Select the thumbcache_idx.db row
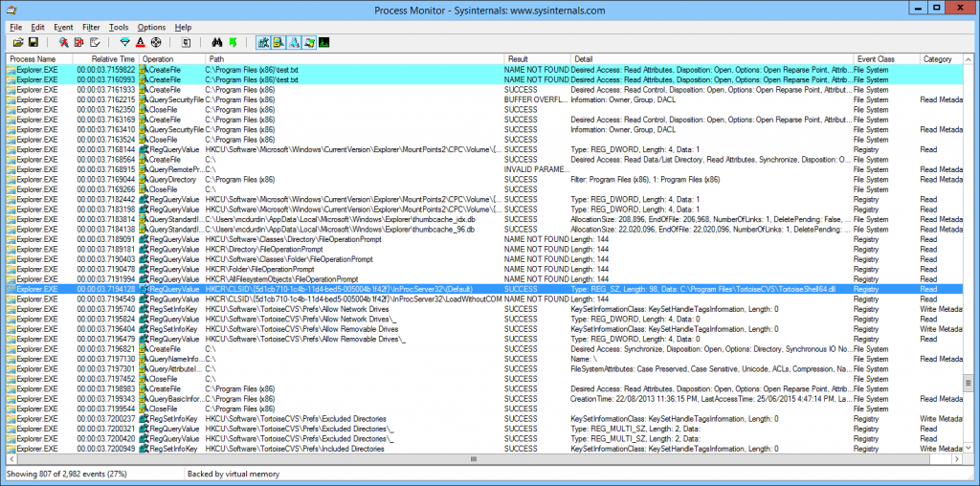This screenshot has width=980, height=486. (x=485, y=219)
